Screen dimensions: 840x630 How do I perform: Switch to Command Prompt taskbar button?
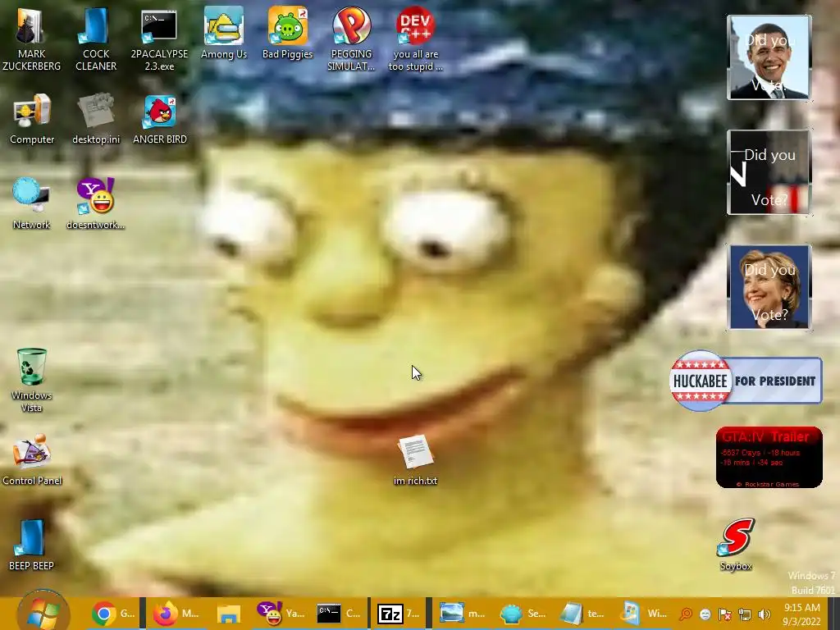339,614
